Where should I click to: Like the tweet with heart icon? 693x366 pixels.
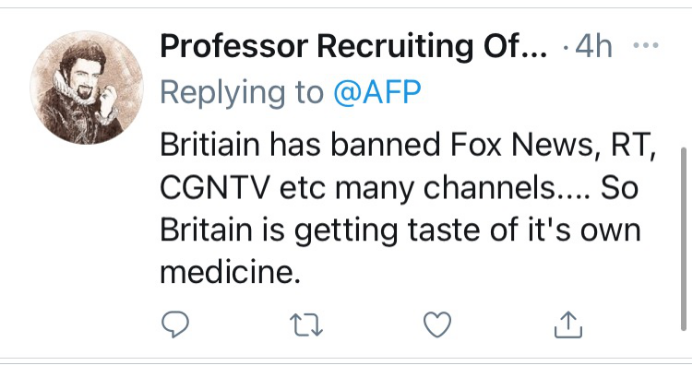437,324
